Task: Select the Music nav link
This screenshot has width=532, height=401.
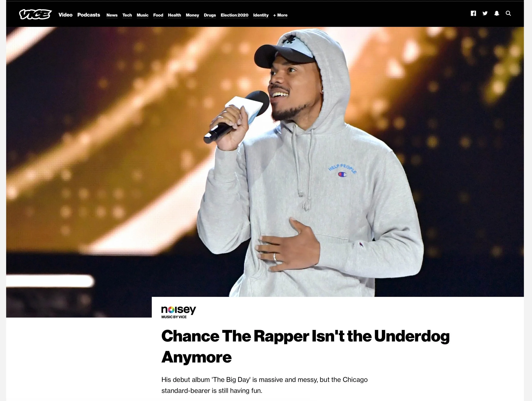Action: pyautogui.click(x=143, y=15)
